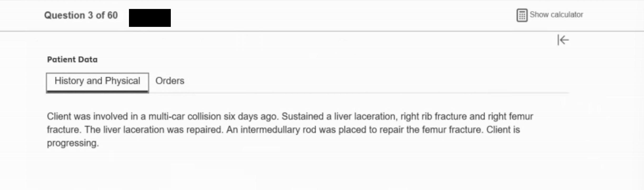Image resolution: width=644 pixels, height=190 pixels.
Task: Switch to the Orders tab
Action: pyautogui.click(x=170, y=81)
